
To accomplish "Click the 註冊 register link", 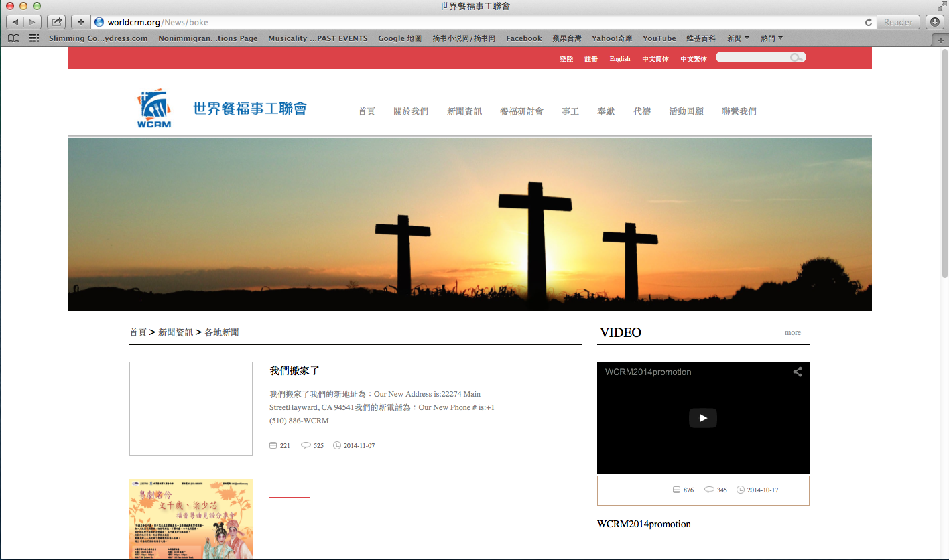I will coord(591,59).
